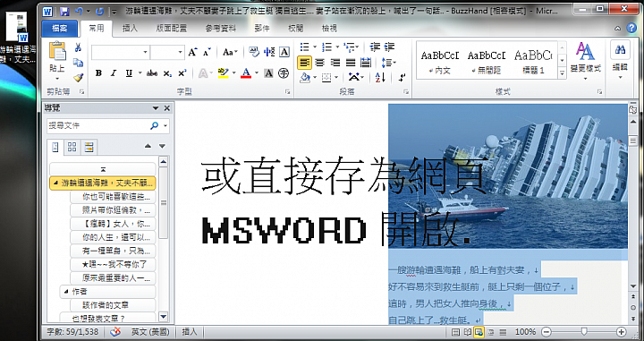This screenshot has height=341, width=644.
Task: Switch to the 版面配置 Page Layout tab
Action: click(x=171, y=29)
